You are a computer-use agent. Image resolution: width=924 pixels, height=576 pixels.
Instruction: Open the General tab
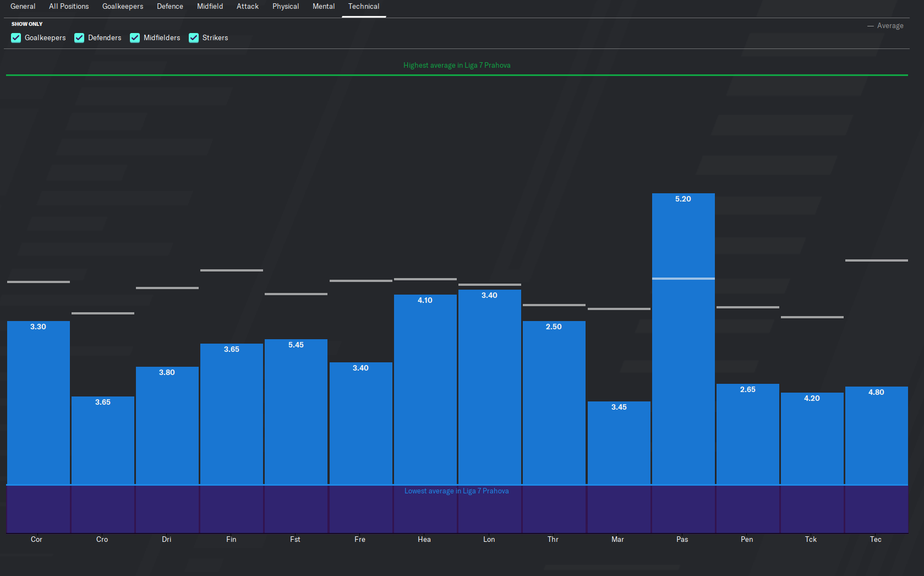click(x=23, y=7)
